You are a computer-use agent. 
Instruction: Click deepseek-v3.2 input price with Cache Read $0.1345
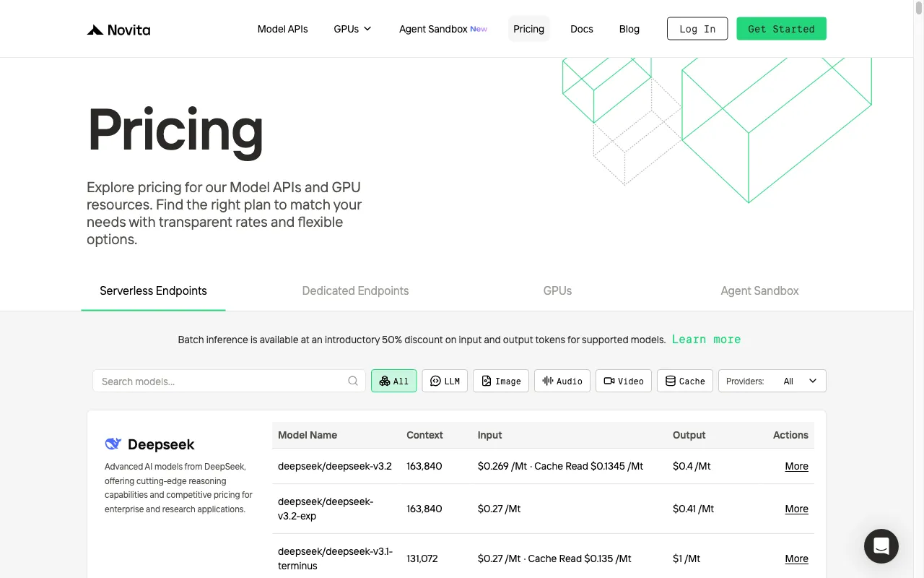point(560,466)
